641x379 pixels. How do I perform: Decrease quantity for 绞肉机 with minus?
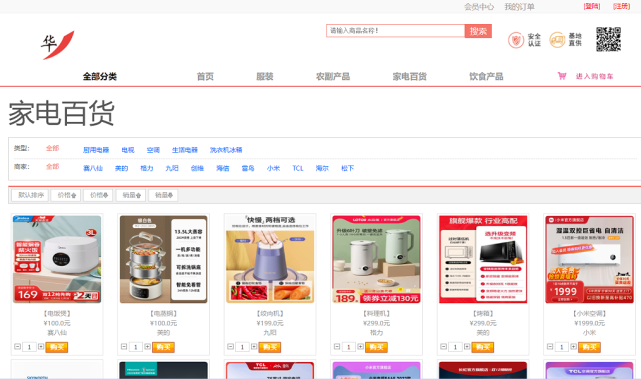[231, 346]
